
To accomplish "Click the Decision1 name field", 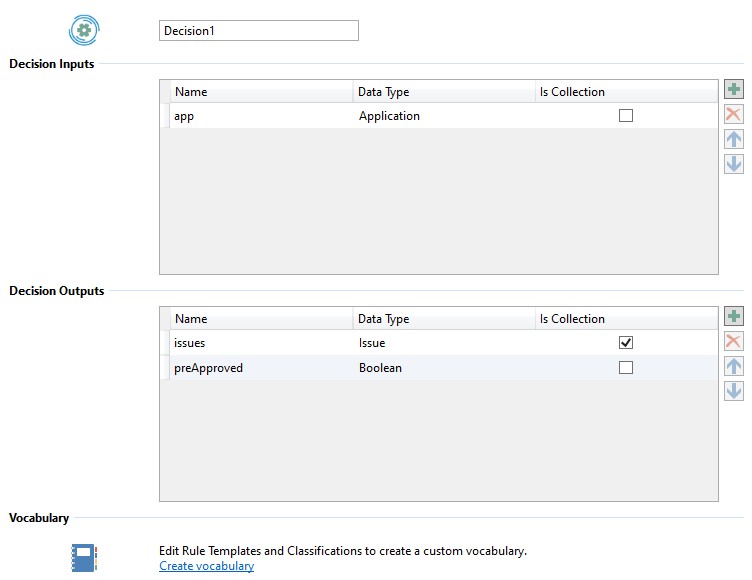I will click(x=258, y=31).
